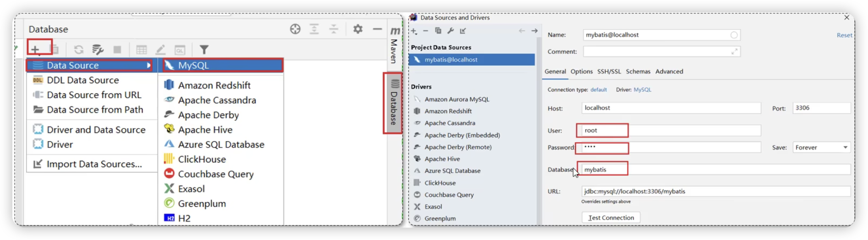This screenshot has height=240, width=868.
Task: Hide Database panel with minus icon
Action: 377,29
